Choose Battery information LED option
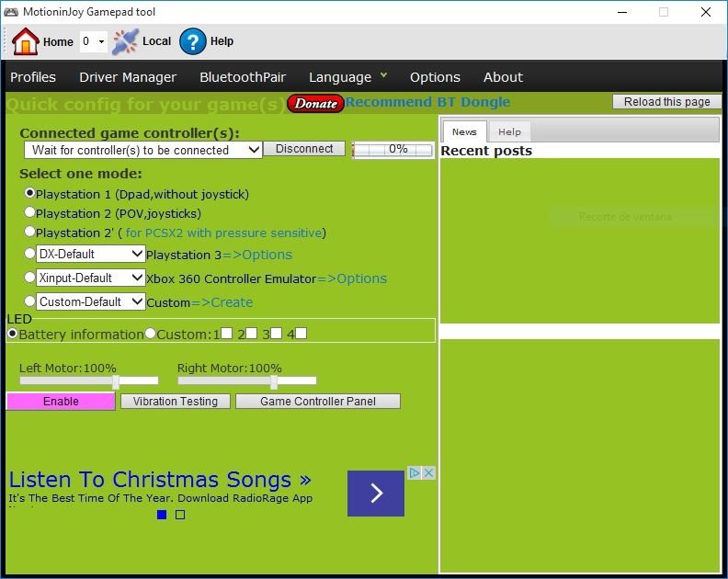 point(13,334)
